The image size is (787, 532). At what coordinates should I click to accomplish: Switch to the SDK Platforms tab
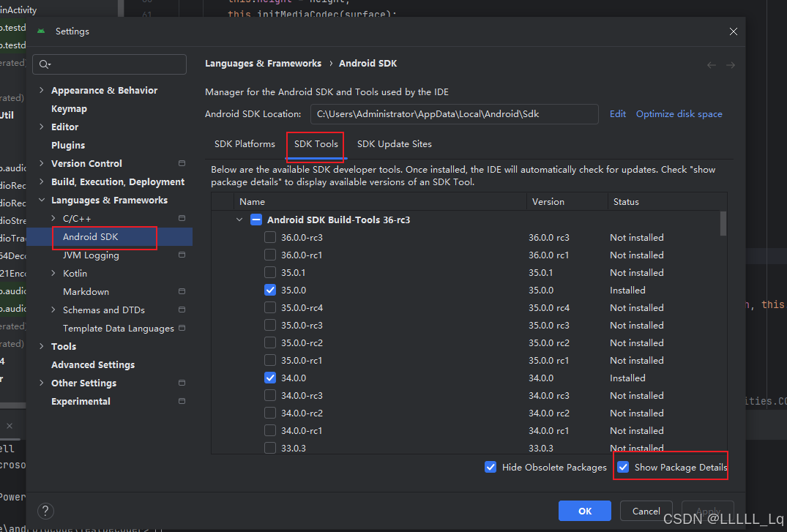[x=245, y=143]
